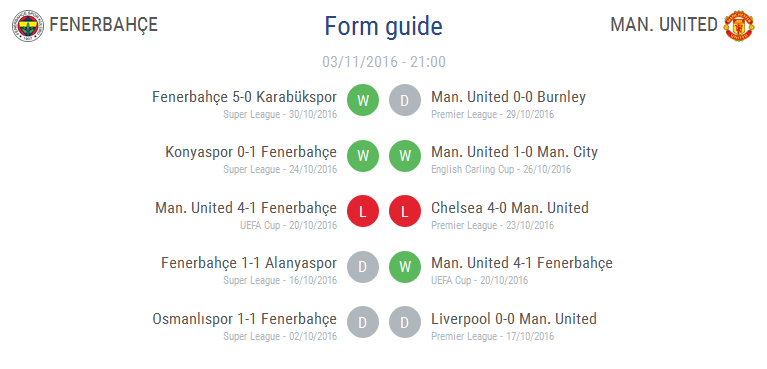Image resolution: width=767 pixels, height=369 pixels.
Task: Open the Chelsea 4-0 Man. United result
Action: point(510,208)
